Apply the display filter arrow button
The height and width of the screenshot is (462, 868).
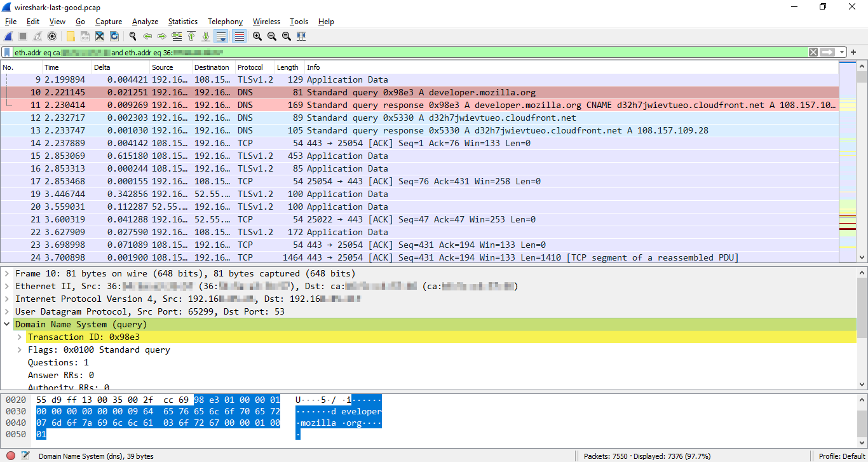coord(827,52)
